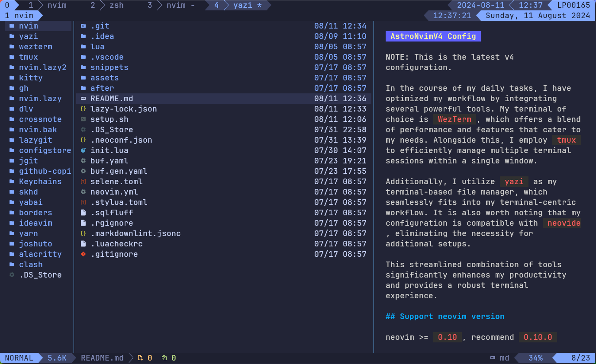The height and width of the screenshot is (364, 596).
Task: Open the configstore folder
Action: click(45, 150)
